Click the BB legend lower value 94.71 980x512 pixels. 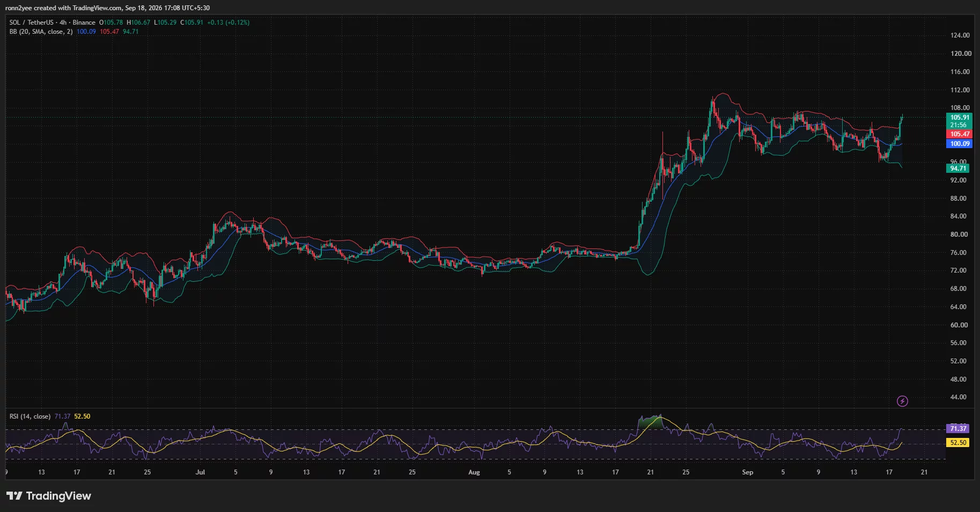[131, 32]
